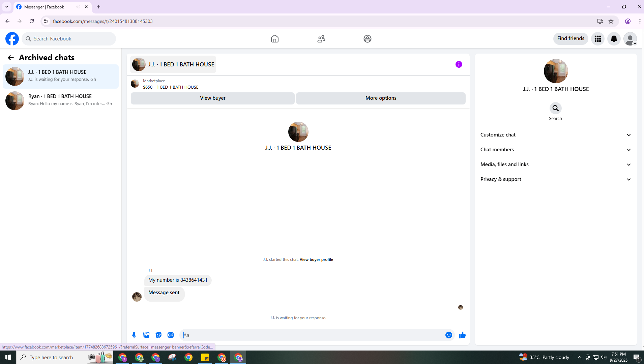Go back from Archived chats

click(11, 58)
